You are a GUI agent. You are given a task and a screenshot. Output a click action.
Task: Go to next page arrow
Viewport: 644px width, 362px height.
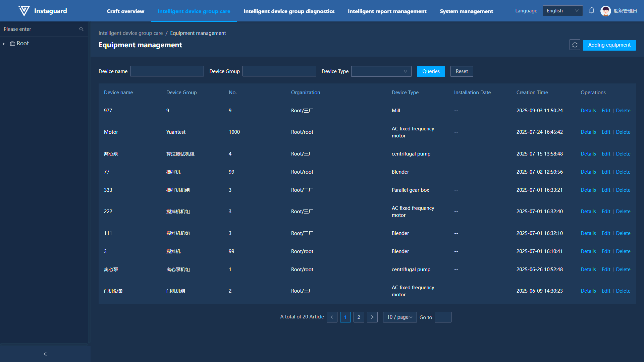pyautogui.click(x=372, y=317)
